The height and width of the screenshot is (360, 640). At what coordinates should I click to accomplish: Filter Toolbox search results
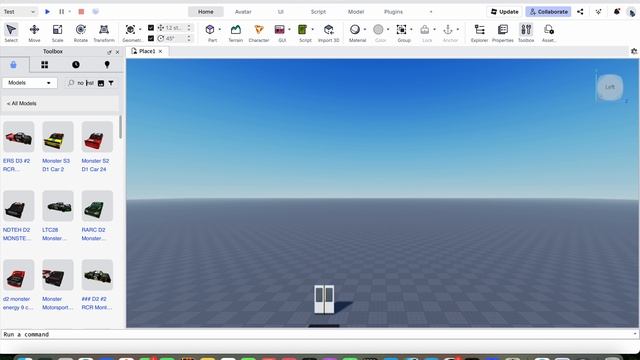111,83
